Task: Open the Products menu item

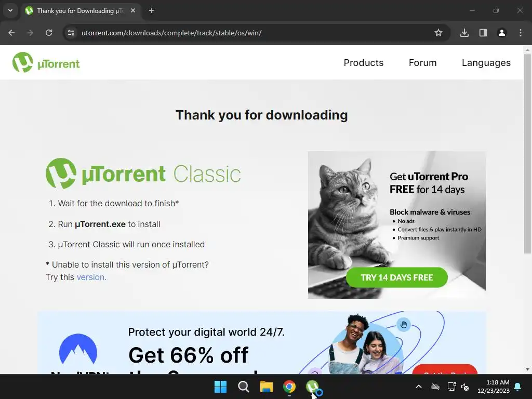Action: click(x=363, y=63)
